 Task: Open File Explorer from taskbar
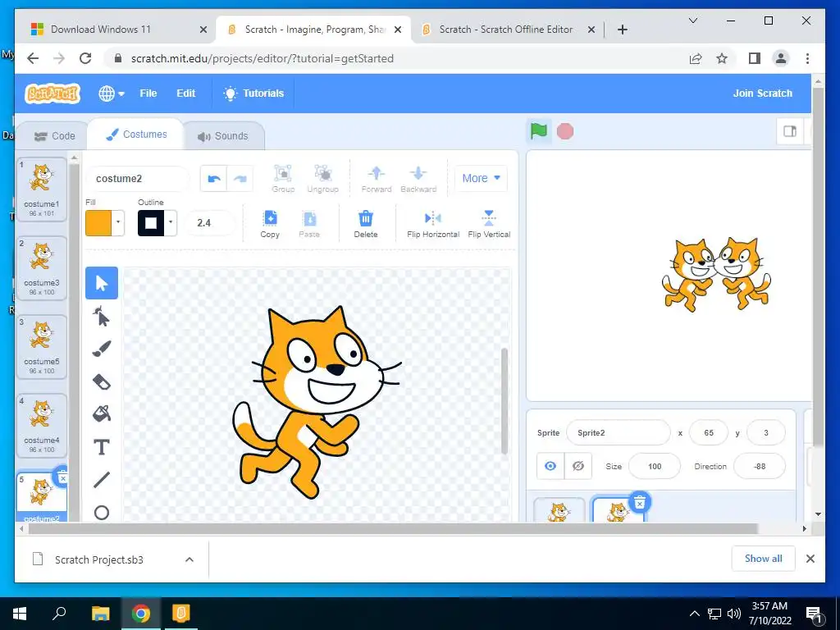pyautogui.click(x=100, y=614)
